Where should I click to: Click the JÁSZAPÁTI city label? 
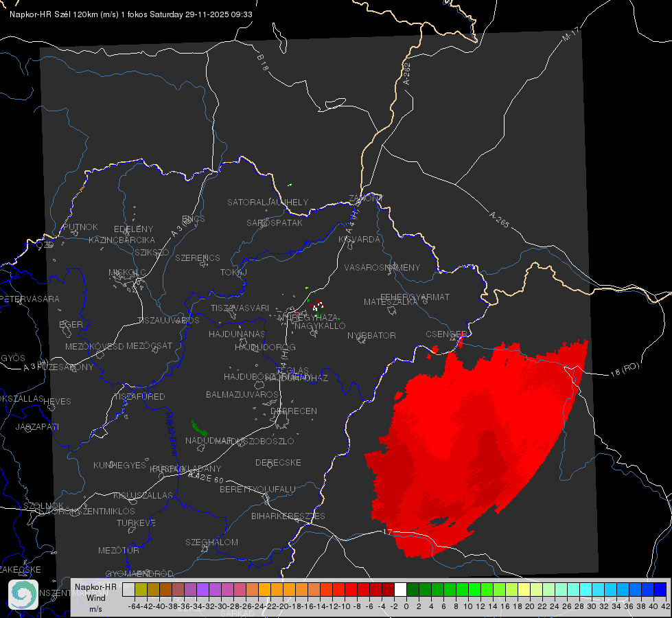tap(37, 426)
